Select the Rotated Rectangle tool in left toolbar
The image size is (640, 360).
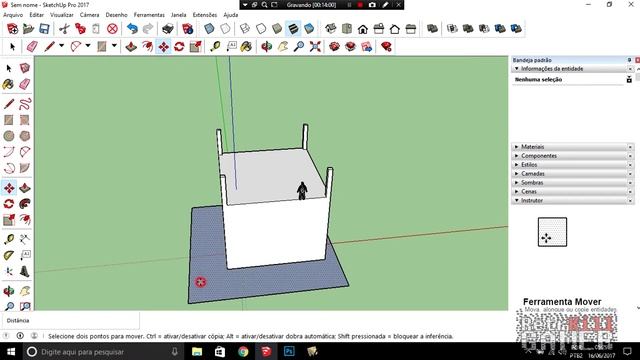[24, 120]
